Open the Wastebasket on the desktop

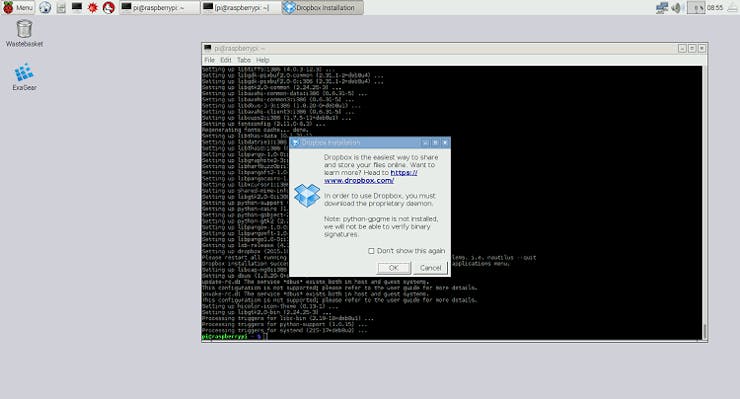click(x=24, y=33)
